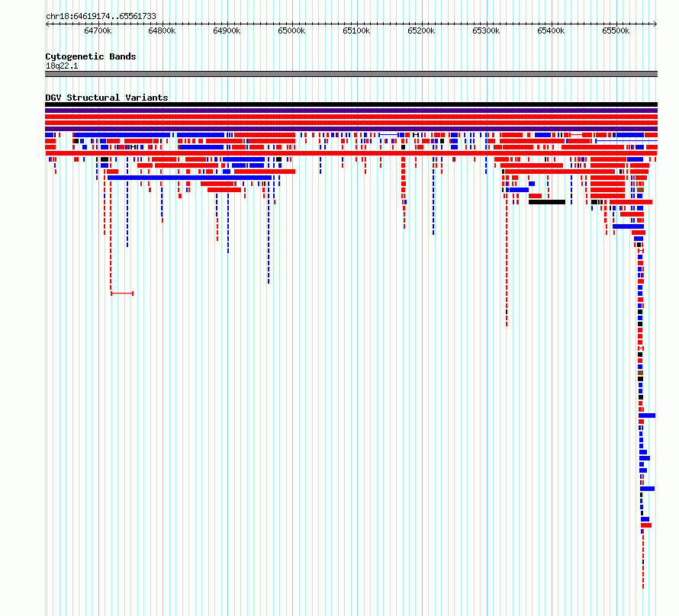Click the chr18:64619174..65561733 coordinates label
Viewport: 679px width, 616px height.
coord(101,17)
